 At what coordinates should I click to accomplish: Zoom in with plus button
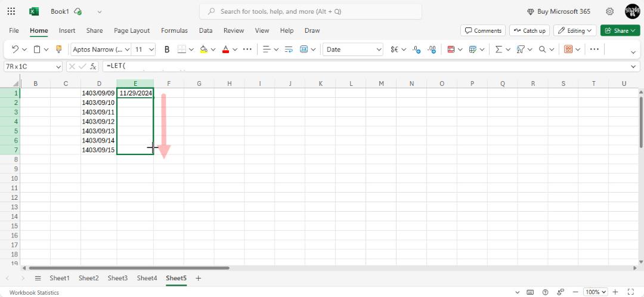tap(615, 292)
